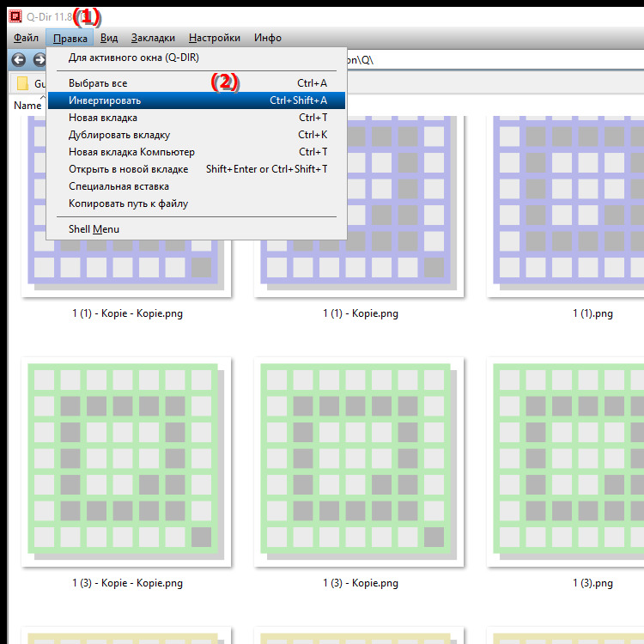Select green thumbnail 1 (3).png
This screenshot has height=644, width=644.
tap(565, 462)
